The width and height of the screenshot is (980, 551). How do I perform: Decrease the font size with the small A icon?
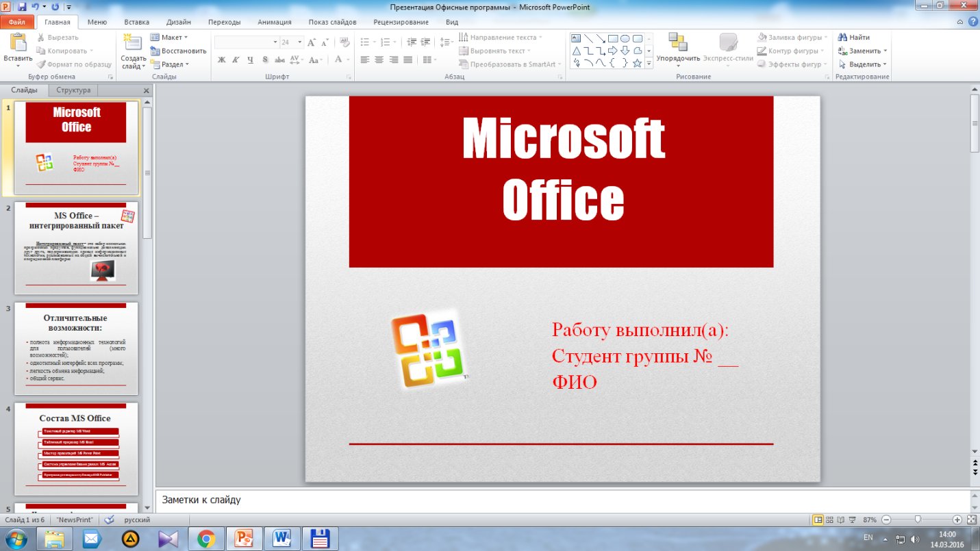(324, 42)
